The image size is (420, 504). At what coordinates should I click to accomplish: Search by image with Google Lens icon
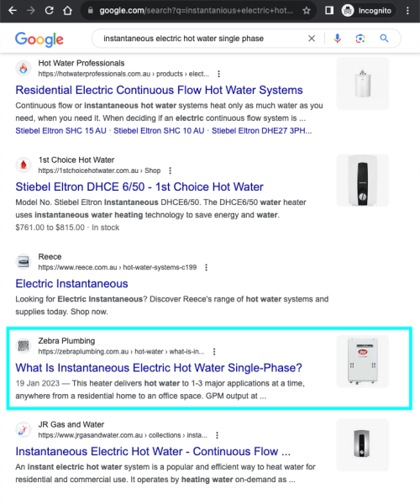[360, 39]
